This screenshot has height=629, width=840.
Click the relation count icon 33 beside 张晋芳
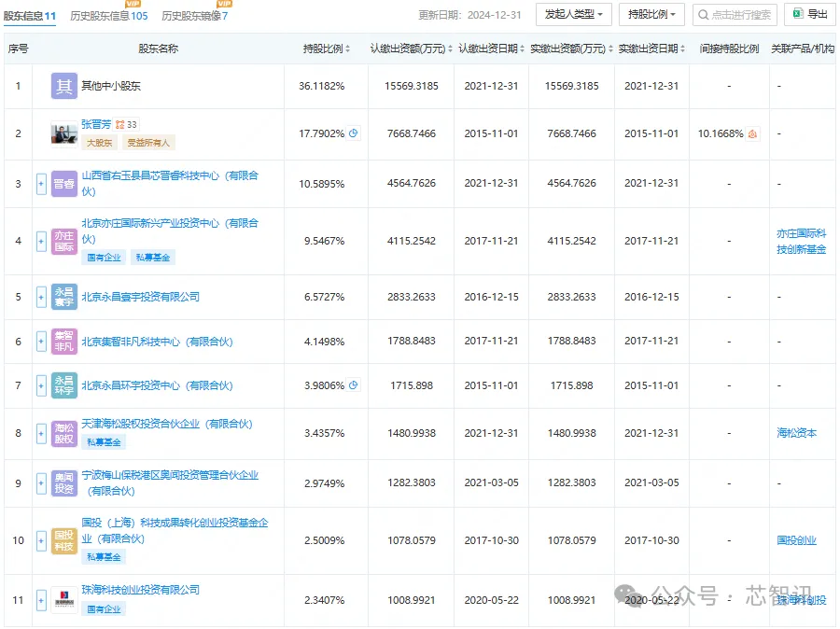[126, 125]
